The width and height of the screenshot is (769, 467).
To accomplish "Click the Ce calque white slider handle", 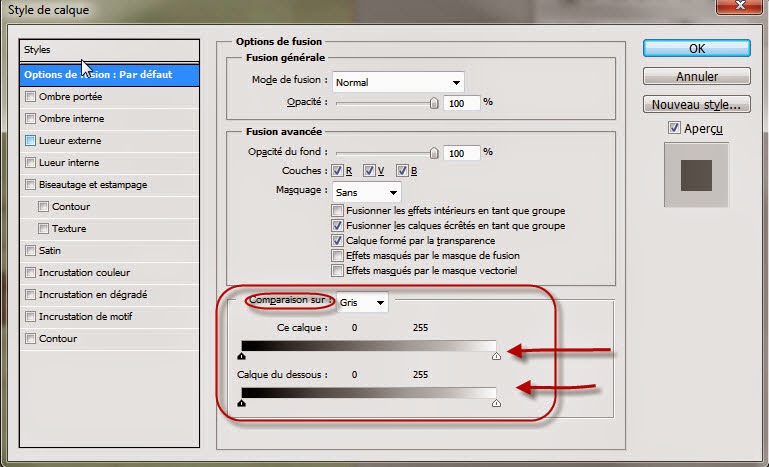I will click(x=496, y=356).
